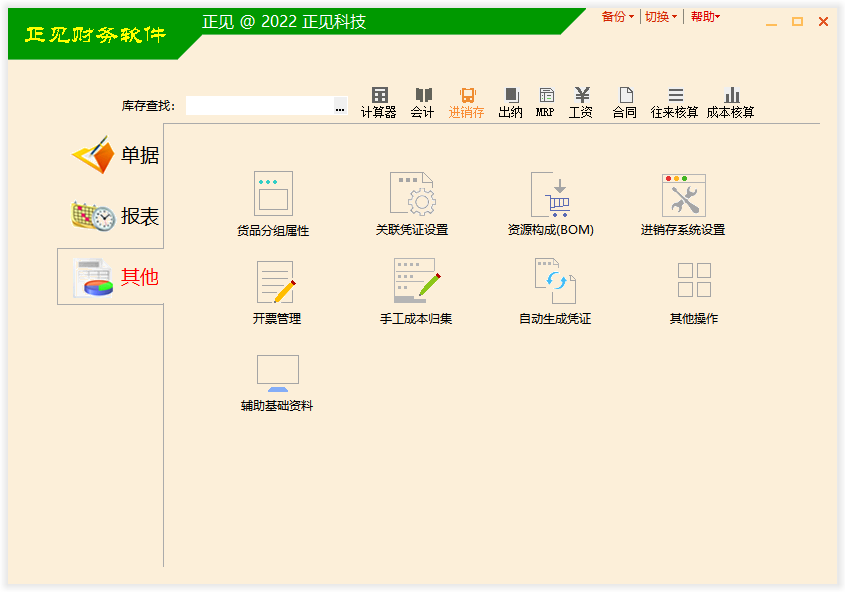Open the 工资 payroll module
This screenshot has width=845, height=592.
pos(581,102)
